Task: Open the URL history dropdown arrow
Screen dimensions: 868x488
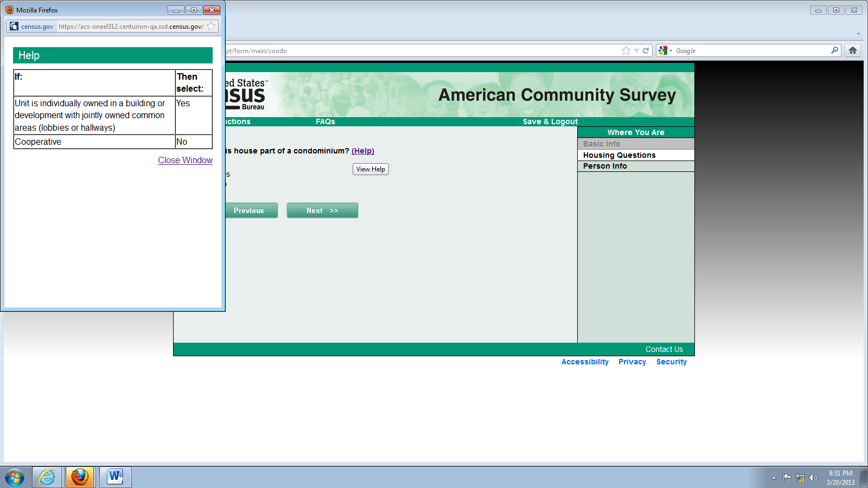Action: click(x=636, y=50)
